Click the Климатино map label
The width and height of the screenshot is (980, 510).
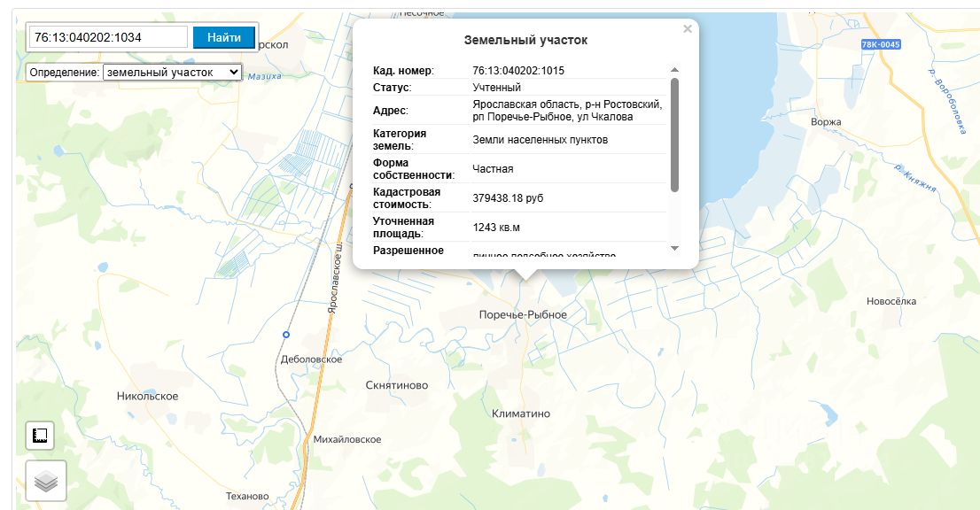click(x=521, y=413)
